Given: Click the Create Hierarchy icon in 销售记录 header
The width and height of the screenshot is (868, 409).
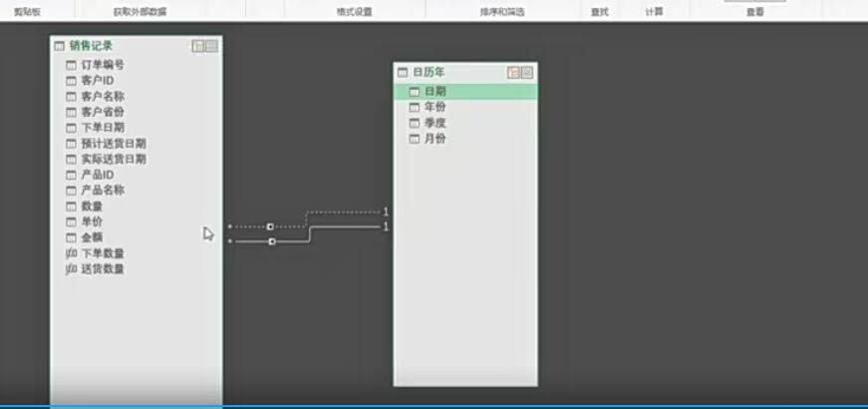Looking at the screenshot, I should pos(198,46).
